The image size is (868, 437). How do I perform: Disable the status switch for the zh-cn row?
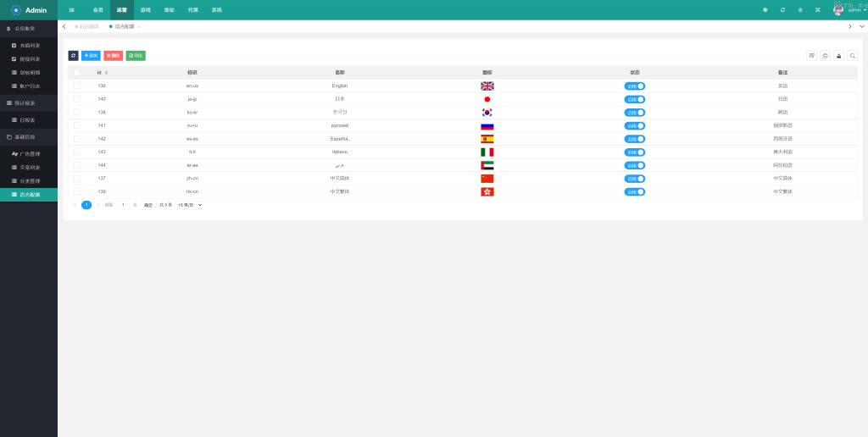point(635,179)
